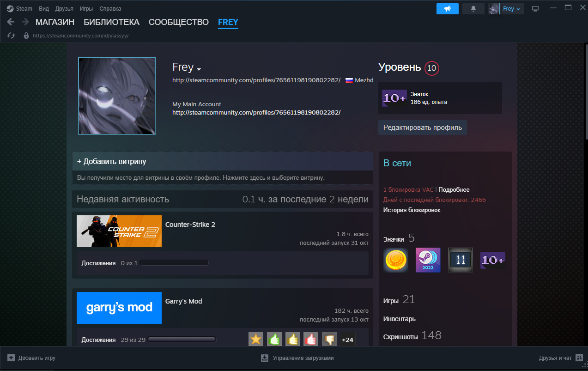588x371 pixels.
Task: Open Друзья и чат
Action: pyautogui.click(x=555, y=358)
